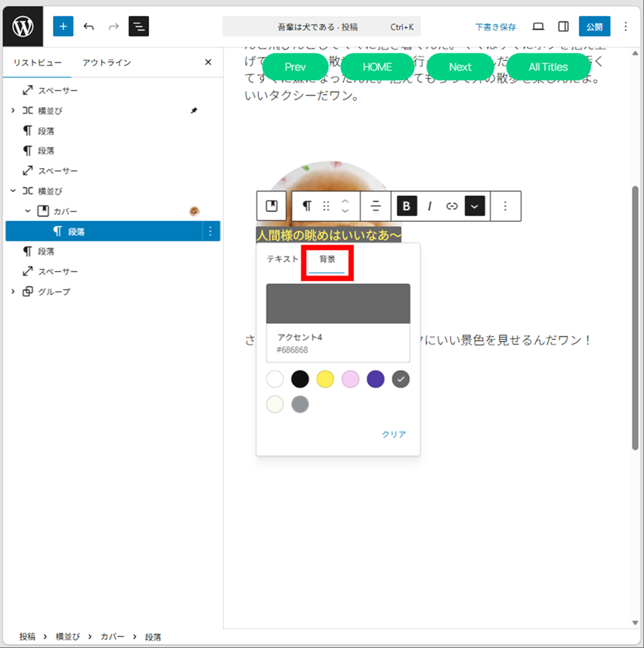Insert a link with link icon

tap(452, 206)
